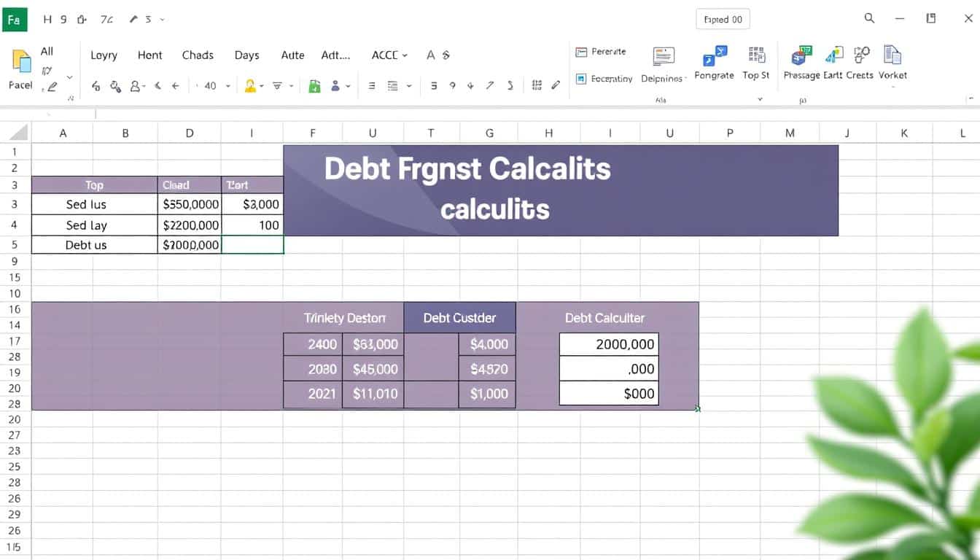Expand the Pacel clipboard chevron
This screenshot has height=560, width=980.
coord(70,77)
